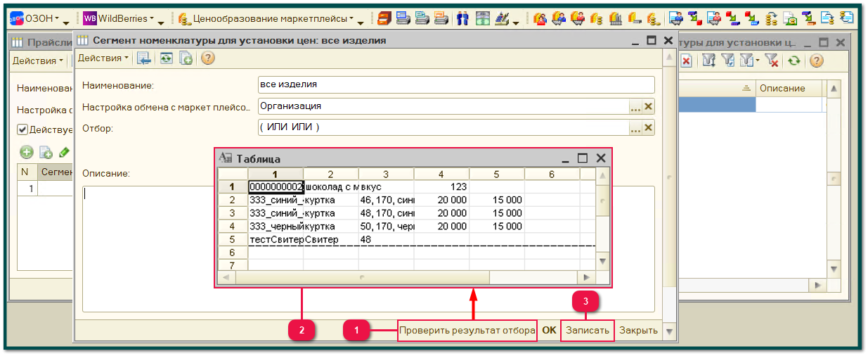868x356 pixels.
Task: Click right window horizontal scrollbar right arrow
Action: [x=817, y=285]
